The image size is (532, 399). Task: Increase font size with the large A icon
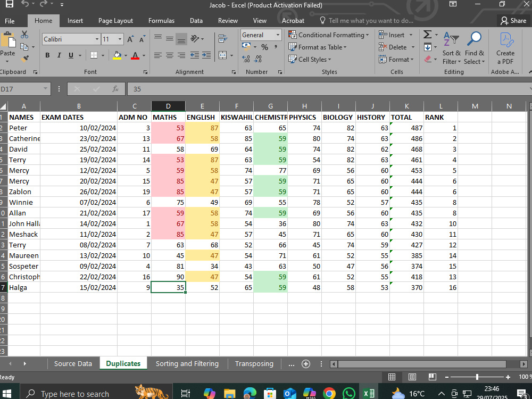coord(130,39)
